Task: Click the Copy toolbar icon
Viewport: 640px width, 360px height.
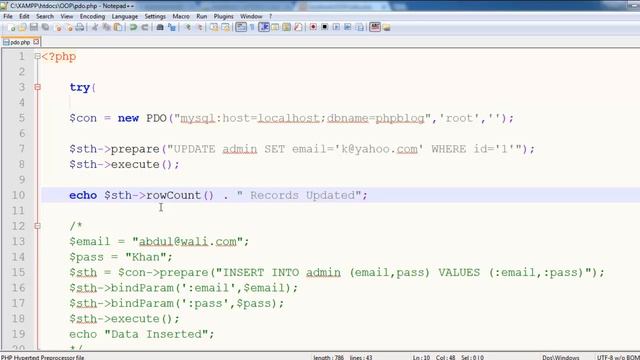Action: pos(107,27)
